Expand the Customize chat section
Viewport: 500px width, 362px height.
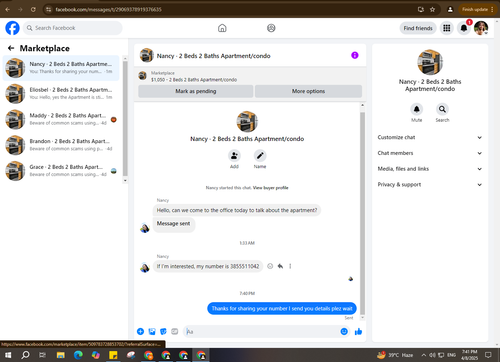tap(430, 137)
